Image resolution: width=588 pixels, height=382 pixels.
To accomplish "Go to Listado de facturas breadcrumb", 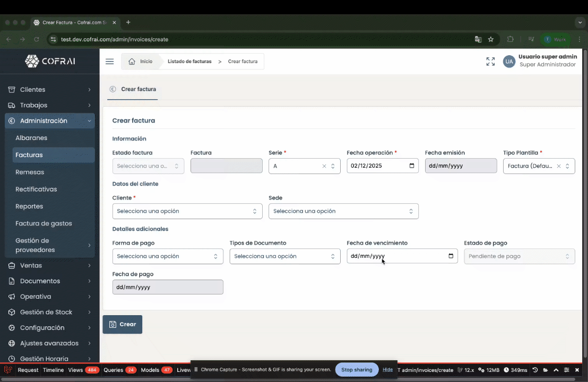I will pos(189,62).
